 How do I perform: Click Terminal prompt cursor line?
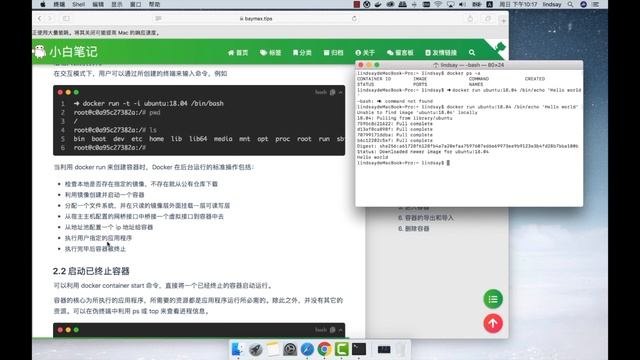(403, 163)
